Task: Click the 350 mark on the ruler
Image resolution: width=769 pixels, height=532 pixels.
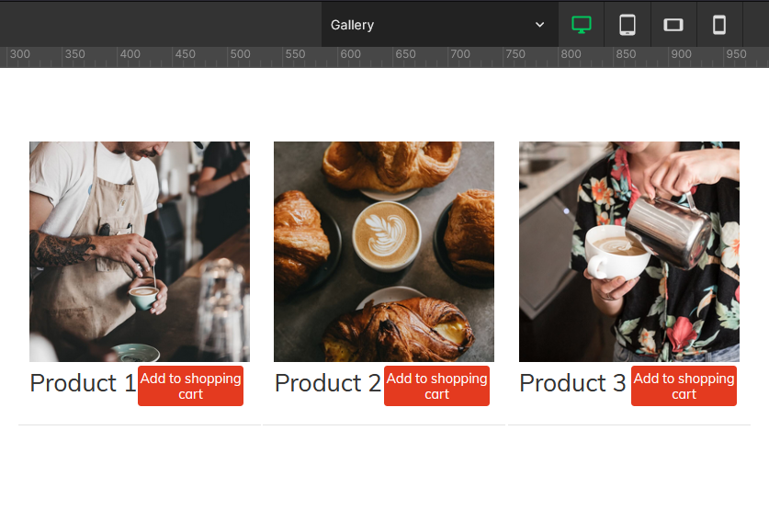Action: coord(74,55)
